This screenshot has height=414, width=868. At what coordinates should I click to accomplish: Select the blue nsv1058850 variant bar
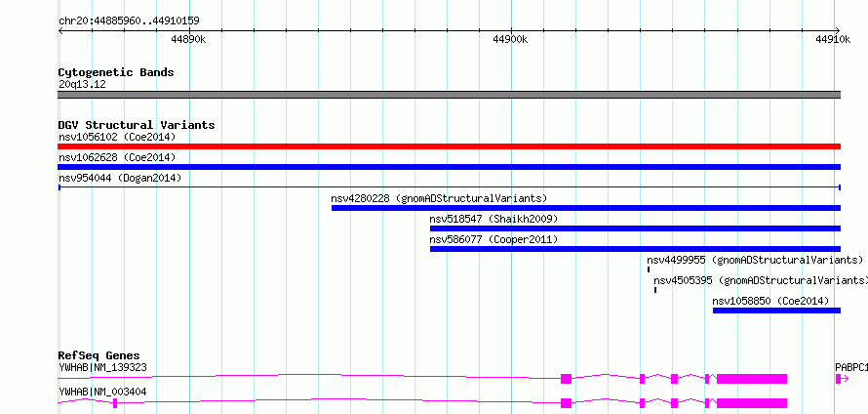pyautogui.click(x=776, y=310)
